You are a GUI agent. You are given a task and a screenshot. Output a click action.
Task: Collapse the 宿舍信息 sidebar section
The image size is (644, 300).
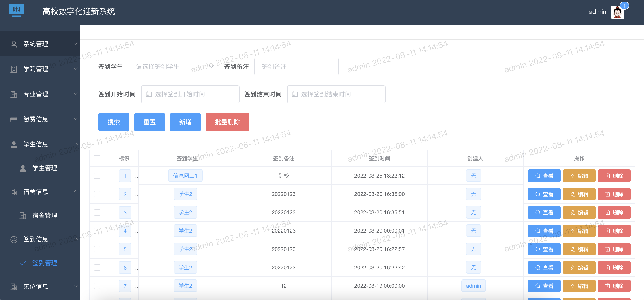(x=76, y=191)
